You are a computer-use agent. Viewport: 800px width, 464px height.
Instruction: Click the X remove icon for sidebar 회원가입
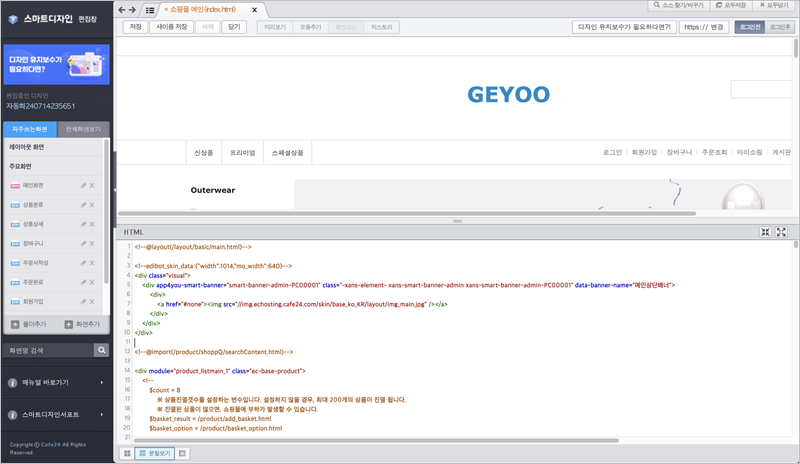[92, 302]
